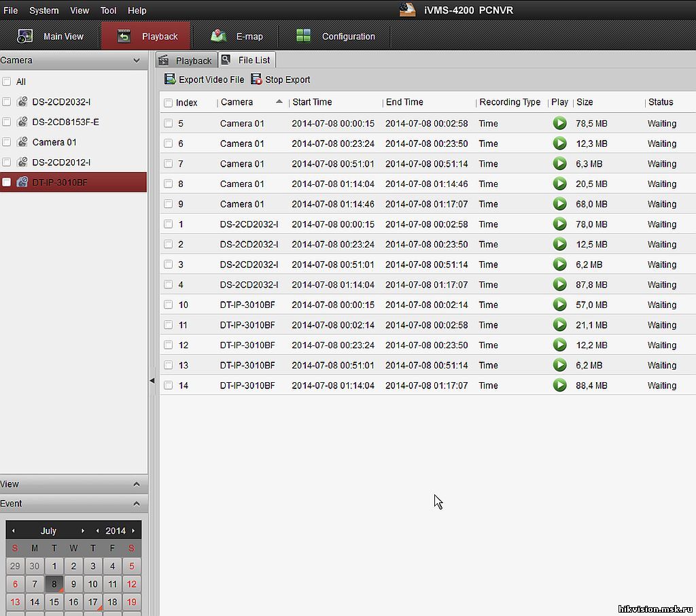This screenshot has width=696, height=616.
Task: Check the file row with index 14
Action: pyautogui.click(x=169, y=385)
